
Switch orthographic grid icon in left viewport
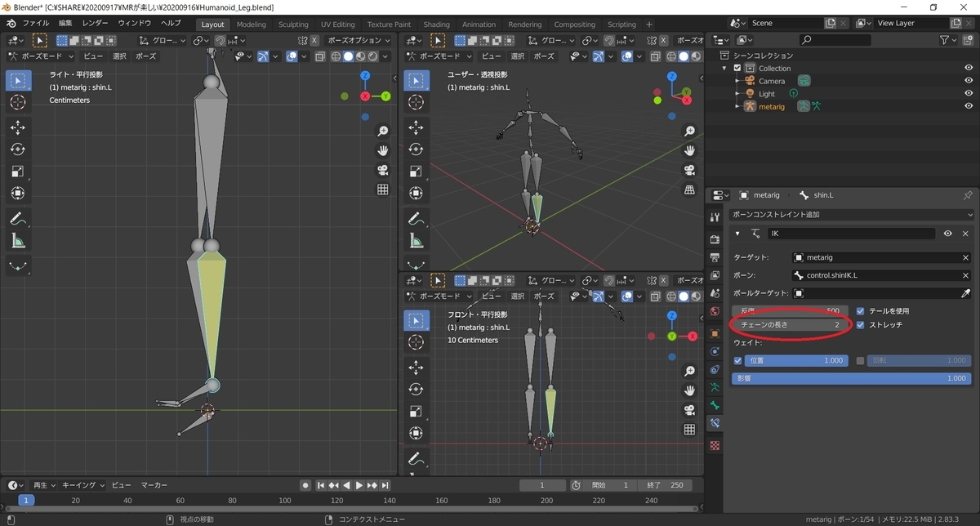tap(382, 190)
